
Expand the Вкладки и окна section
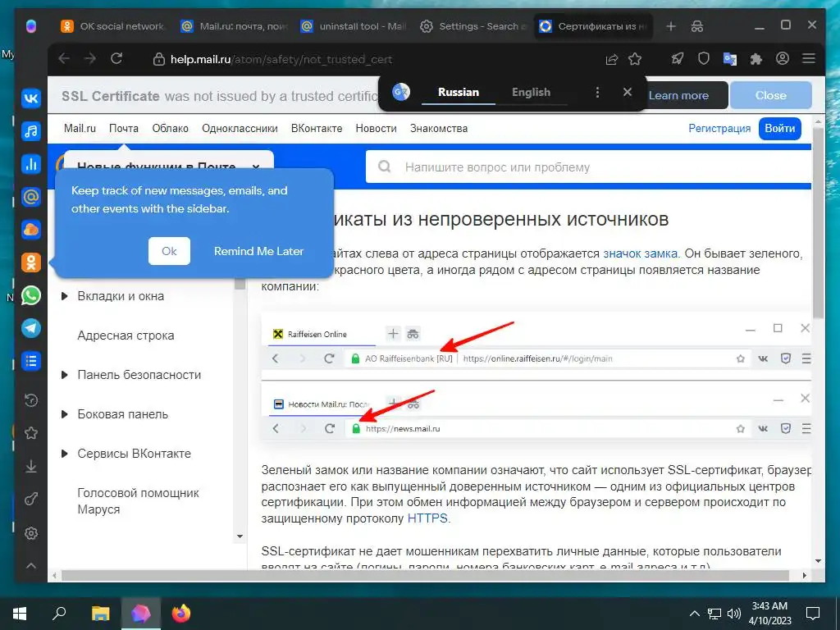click(x=65, y=296)
